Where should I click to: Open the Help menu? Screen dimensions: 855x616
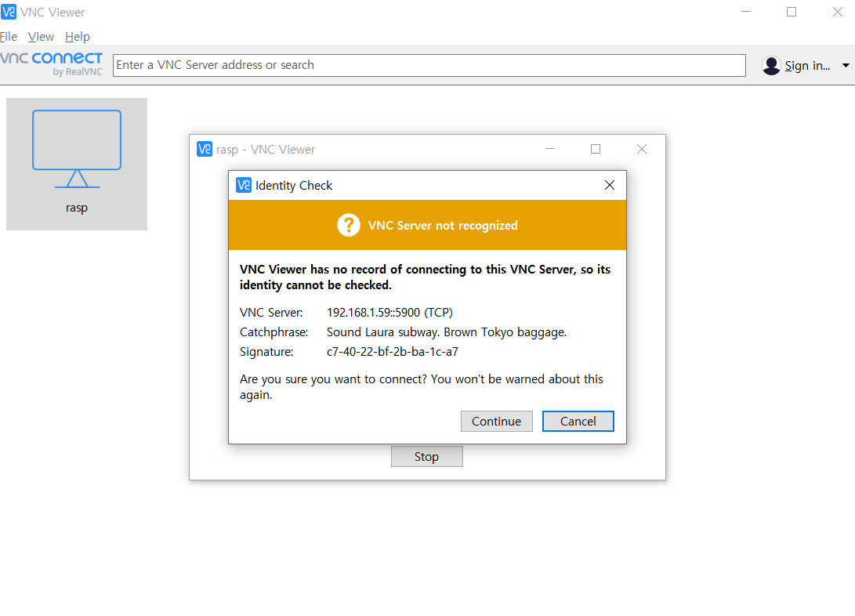pyautogui.click(x=78, y=37)
